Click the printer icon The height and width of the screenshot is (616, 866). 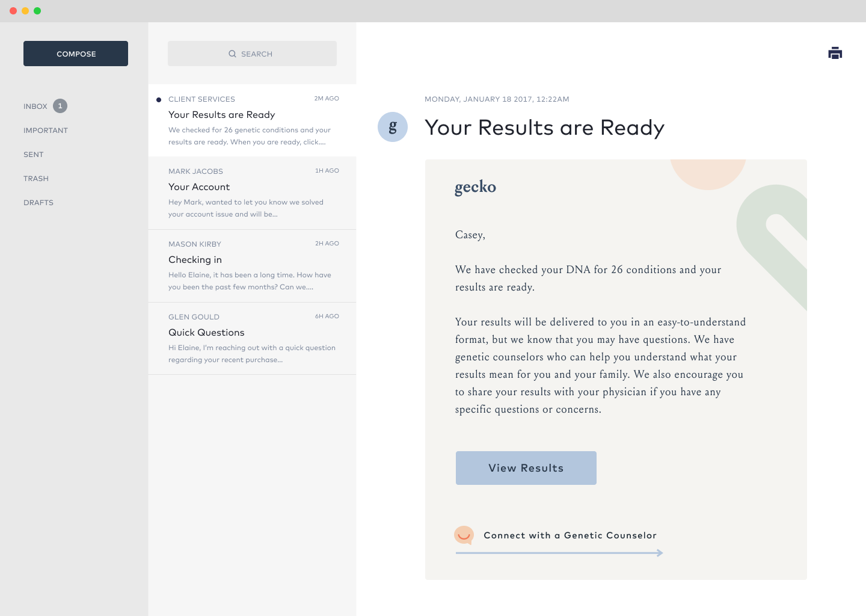click(835, 53)
